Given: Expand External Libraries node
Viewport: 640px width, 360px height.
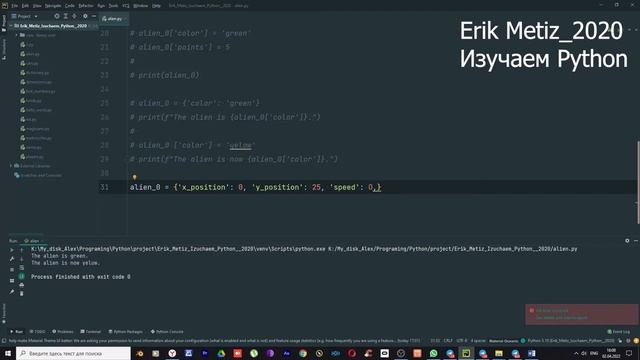Looking at the screenshot, I should pyautogui.click(x=11, y=166).
